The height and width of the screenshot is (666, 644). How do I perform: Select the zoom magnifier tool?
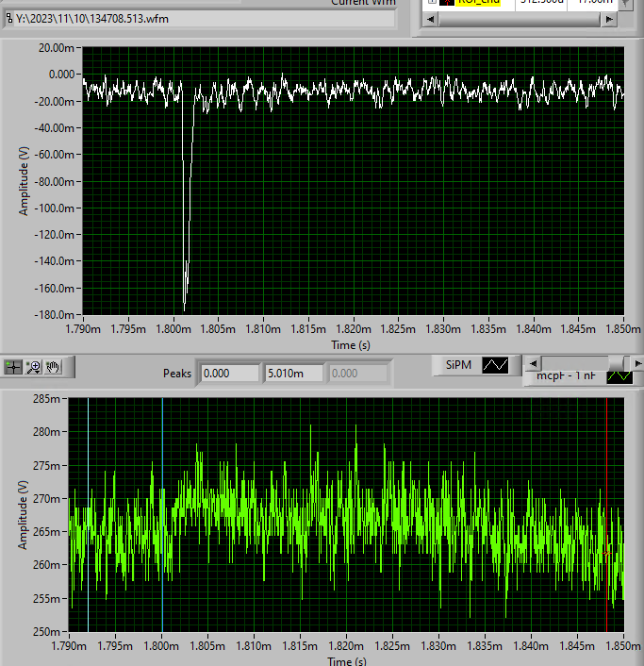pos(34,368)
